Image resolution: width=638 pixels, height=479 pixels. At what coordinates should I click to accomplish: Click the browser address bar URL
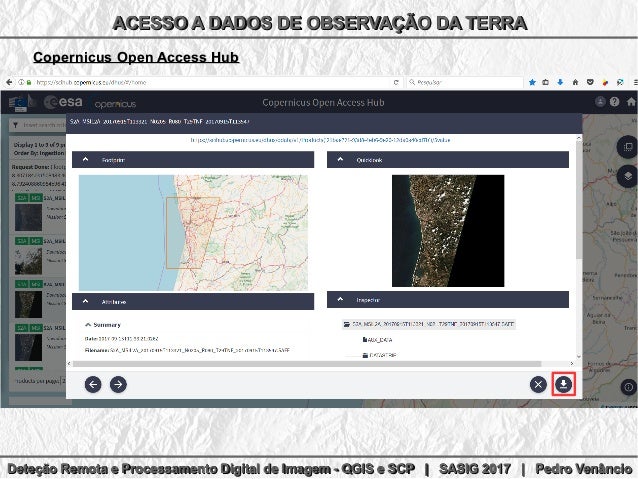tap(91, 82)
